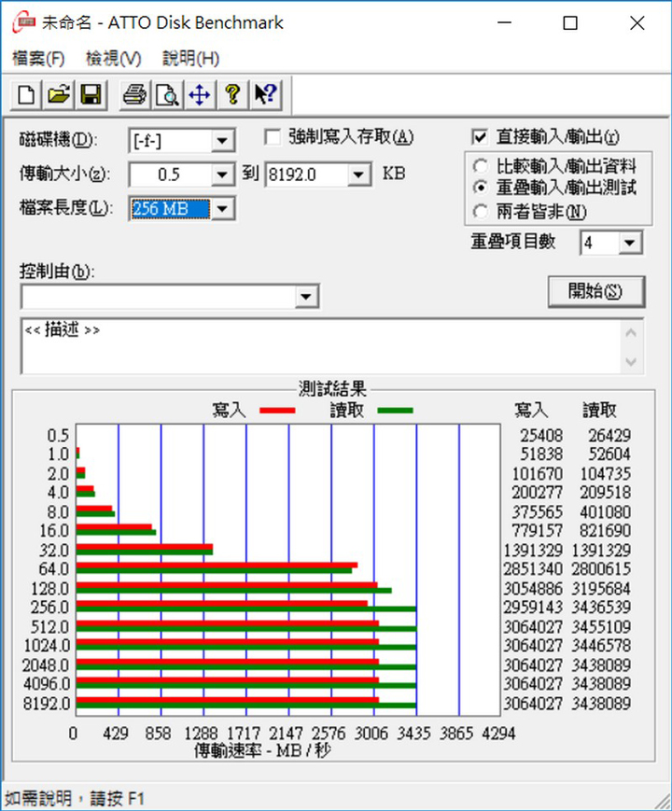This screenshot has width=672, height=811.
Task: Print using the printer toolbar icon
Action: (134, 95)
